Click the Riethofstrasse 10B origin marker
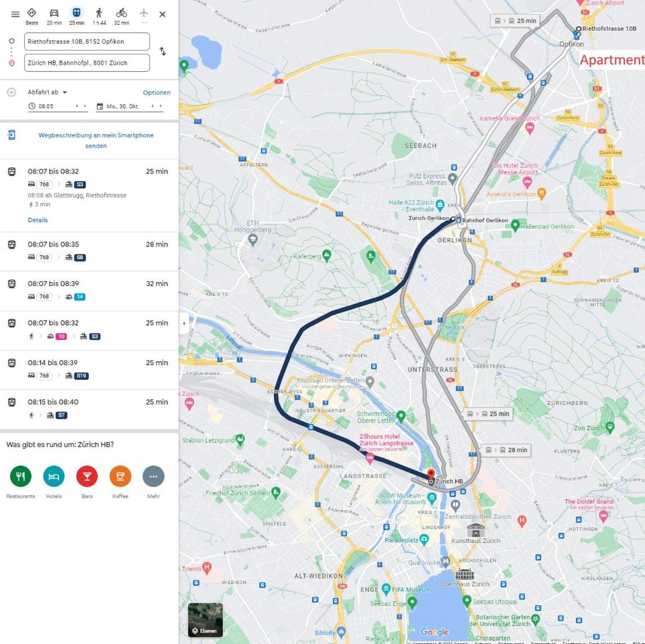The width and height of the screenshot is (645, 644). coord(578,29)
